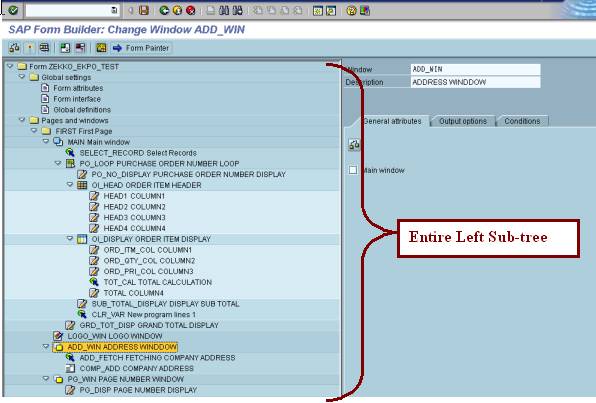Collapse the MAIN Main window node
The height and width of the screenshot is (403, 596).
(x=46, y=141)
